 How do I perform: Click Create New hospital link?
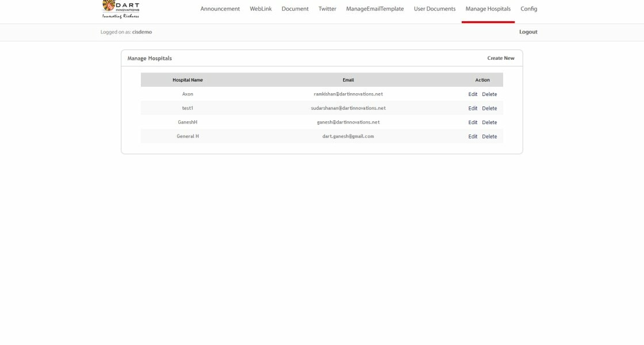[x=500, y=58]
